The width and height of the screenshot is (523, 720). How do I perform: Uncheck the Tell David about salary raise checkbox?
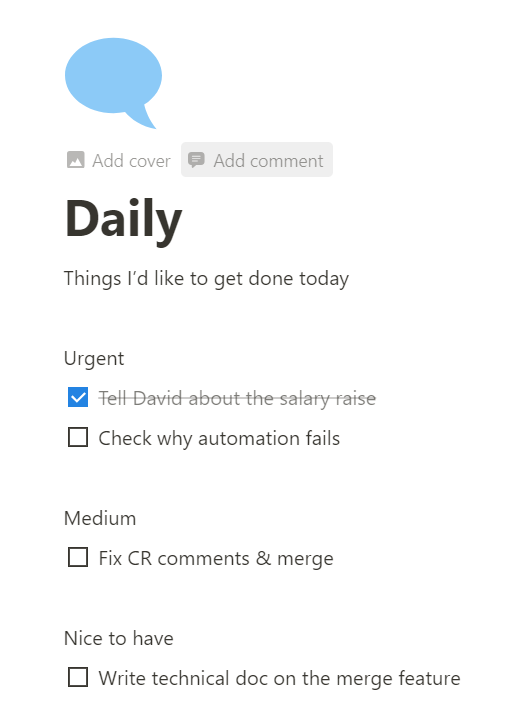(78, 398)
